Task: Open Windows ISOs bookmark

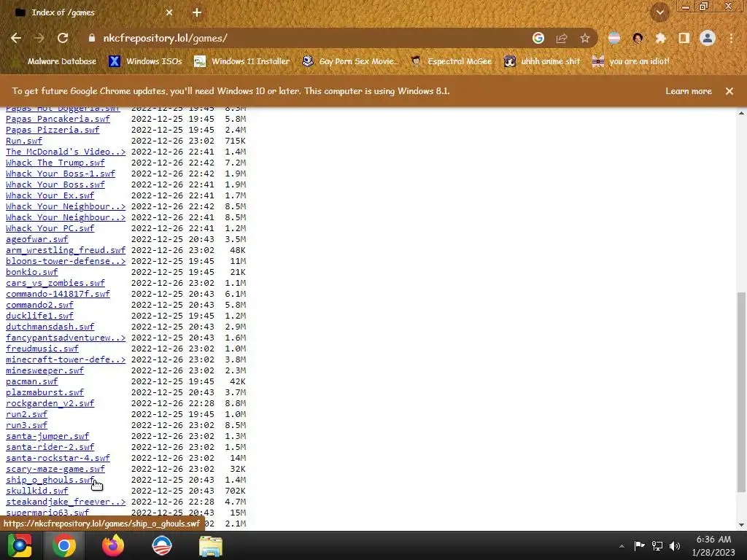Action: 145,61
